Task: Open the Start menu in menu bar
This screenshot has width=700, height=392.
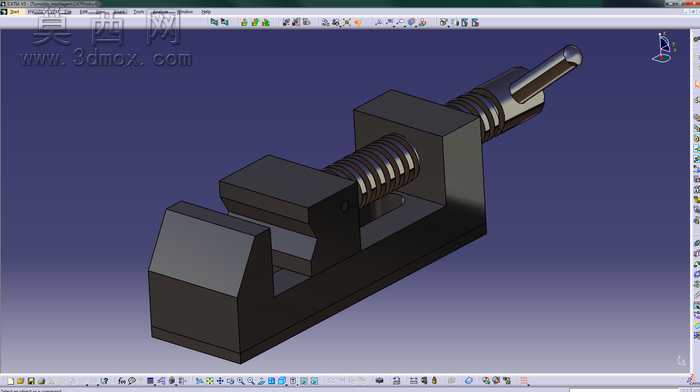Action: click(x=14, y=12)
